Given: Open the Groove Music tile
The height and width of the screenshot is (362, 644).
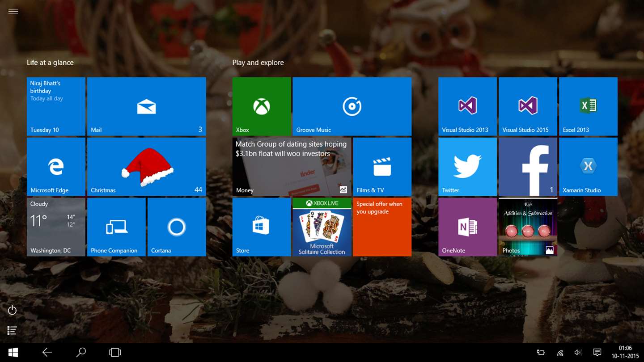Looking at the screenshot, I should pyautogui.click(x=352, y=106).
